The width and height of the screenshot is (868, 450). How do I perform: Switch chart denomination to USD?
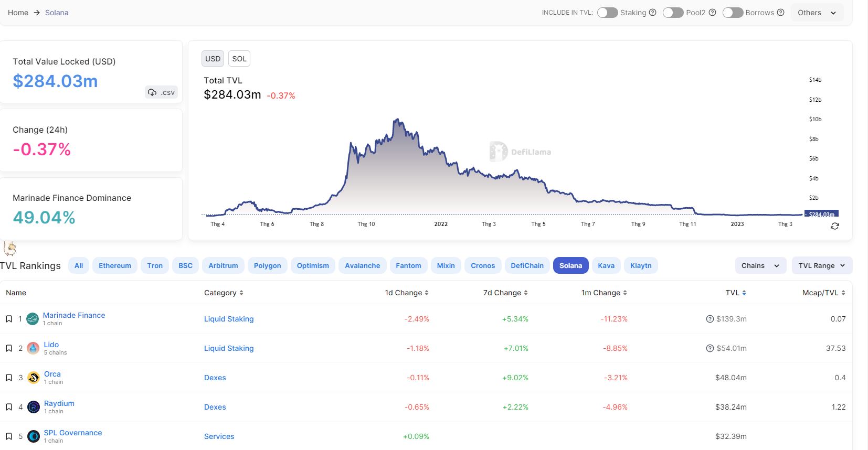pyautogui.click(x=213, y=59)
